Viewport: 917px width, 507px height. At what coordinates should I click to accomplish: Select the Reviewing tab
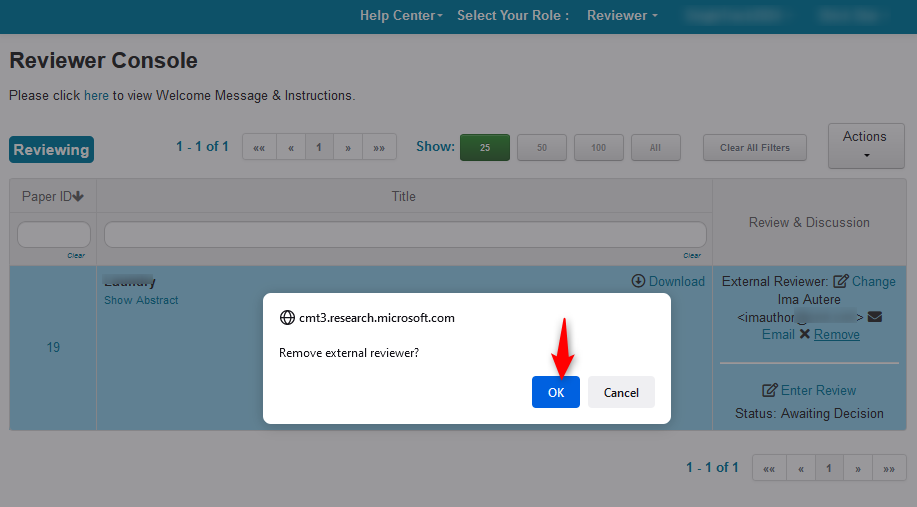click(51, 150)
